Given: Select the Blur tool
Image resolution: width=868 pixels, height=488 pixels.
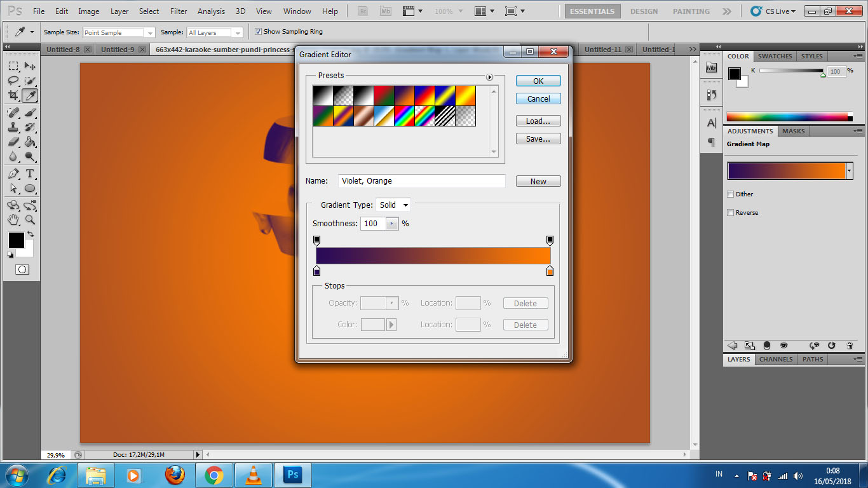Looking at the screenshot, I should (13, 156).
